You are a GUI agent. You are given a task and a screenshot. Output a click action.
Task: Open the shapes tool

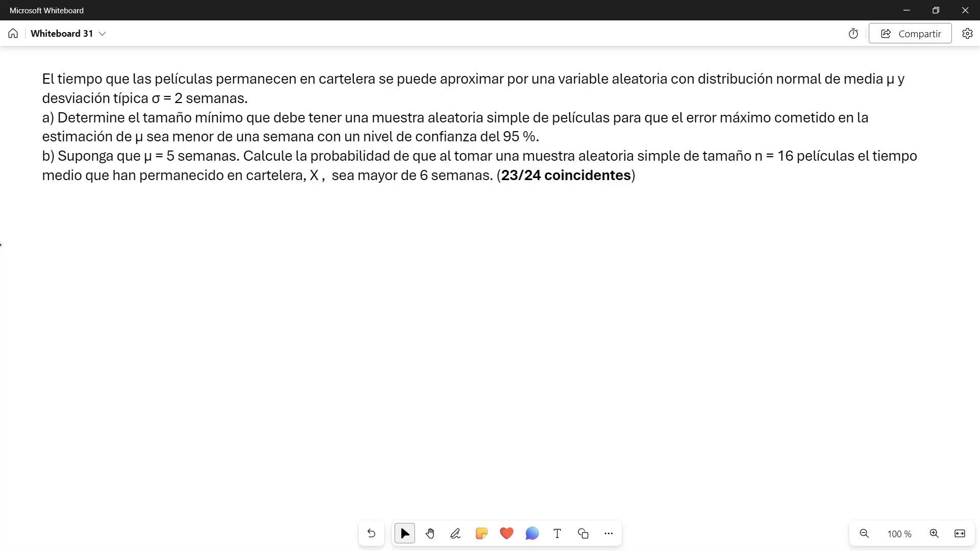coord(583,533)
